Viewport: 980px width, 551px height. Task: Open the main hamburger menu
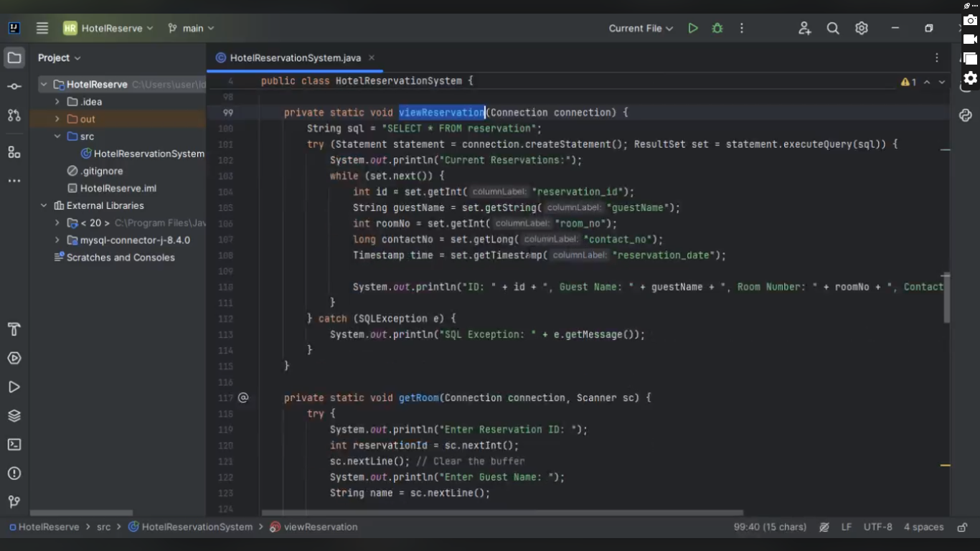pyautogui.click(x=42, y=28)
